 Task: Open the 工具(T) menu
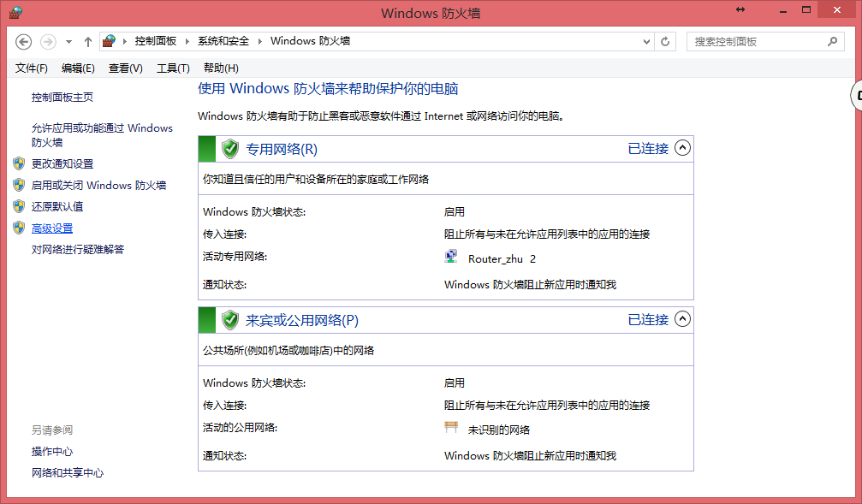(173, 68)
